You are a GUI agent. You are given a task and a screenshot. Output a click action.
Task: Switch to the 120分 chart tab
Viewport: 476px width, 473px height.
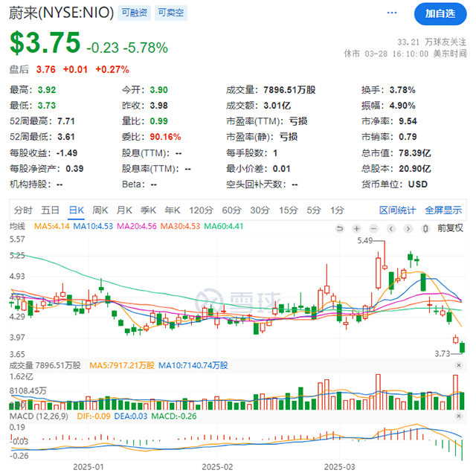click(202, 210)
